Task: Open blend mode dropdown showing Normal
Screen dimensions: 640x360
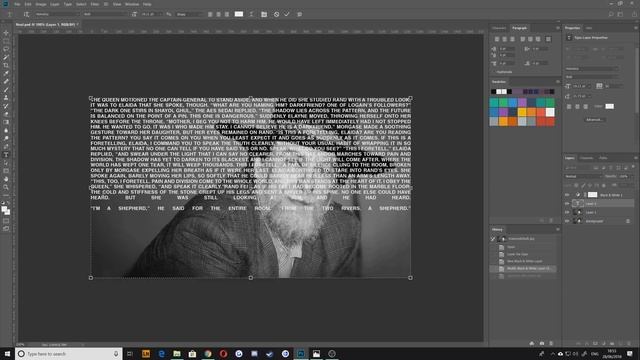Action: coord(583,176)
